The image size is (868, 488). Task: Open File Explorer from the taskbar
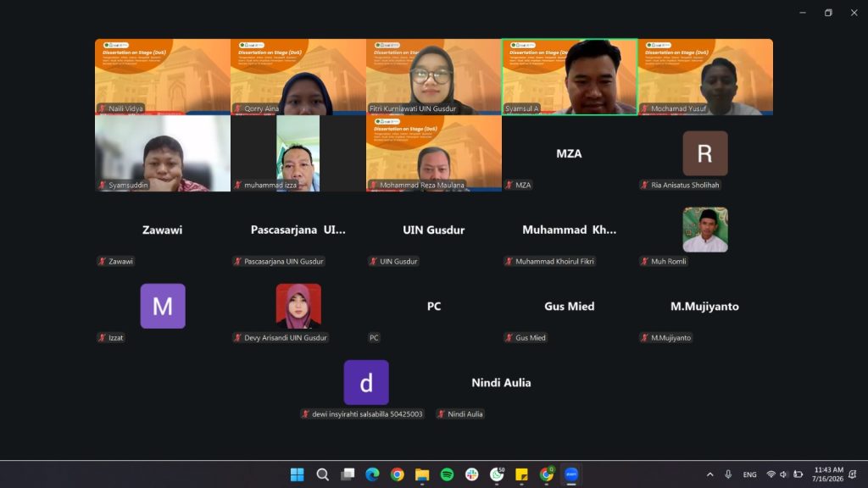[x=422, y=474]
